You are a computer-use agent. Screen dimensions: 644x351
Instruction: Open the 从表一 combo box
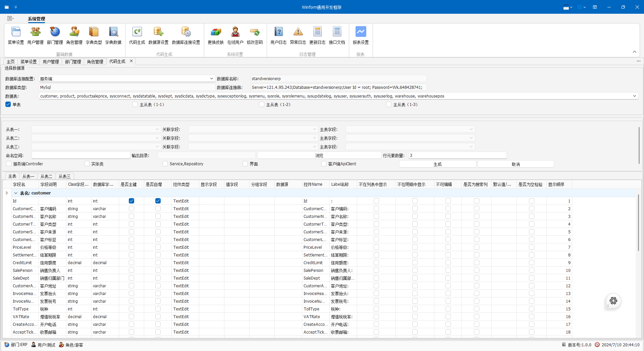[157, 129]
